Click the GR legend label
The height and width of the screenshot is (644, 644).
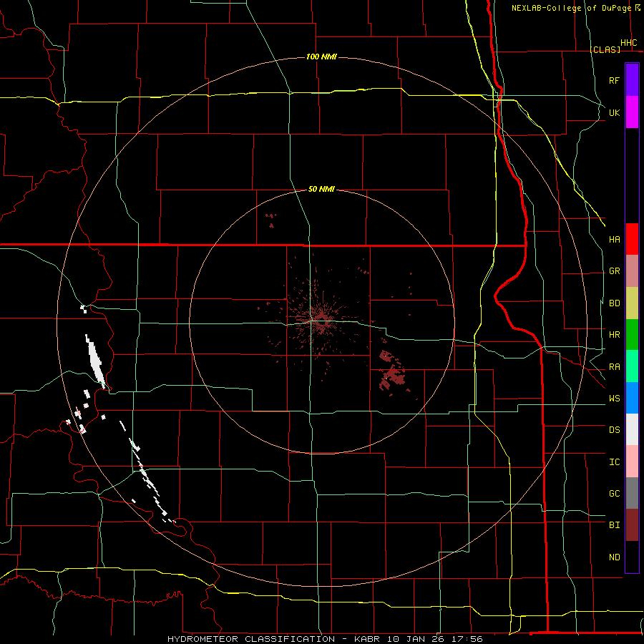coord(614,271)
